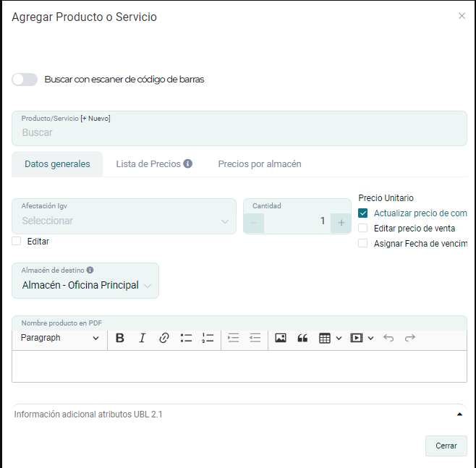Viewport: 476px width, 468px height.
Task: Click the + Nuevo product link
Action: tap(95, 118)
